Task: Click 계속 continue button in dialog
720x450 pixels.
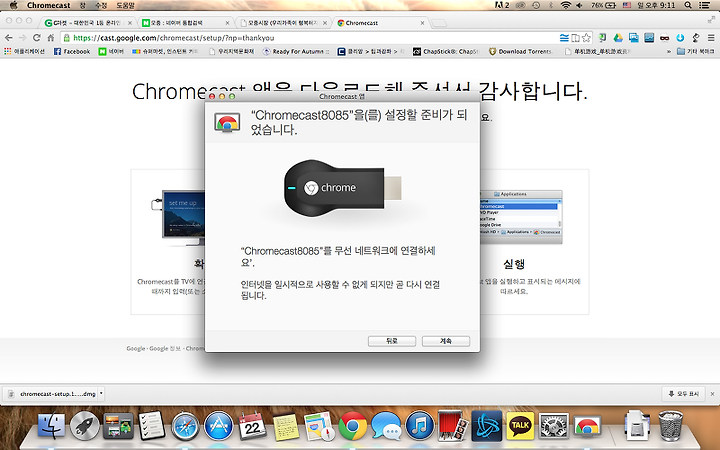Action: point(446,341)
